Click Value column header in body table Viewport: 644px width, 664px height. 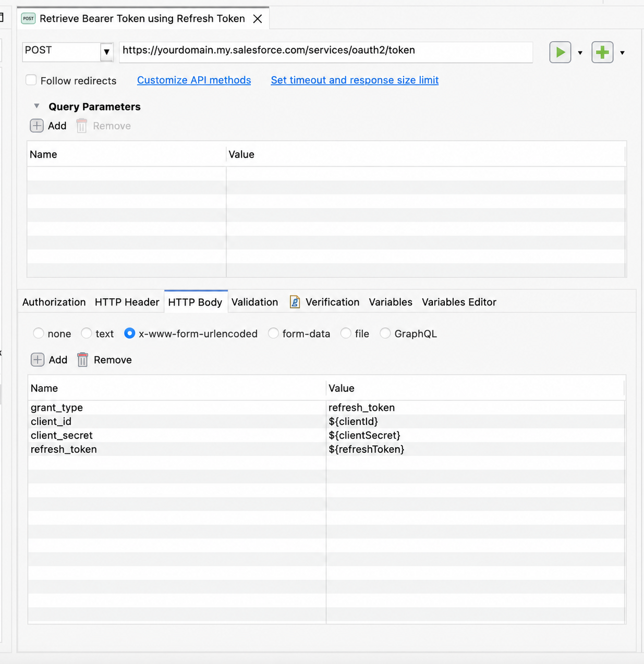475,388
